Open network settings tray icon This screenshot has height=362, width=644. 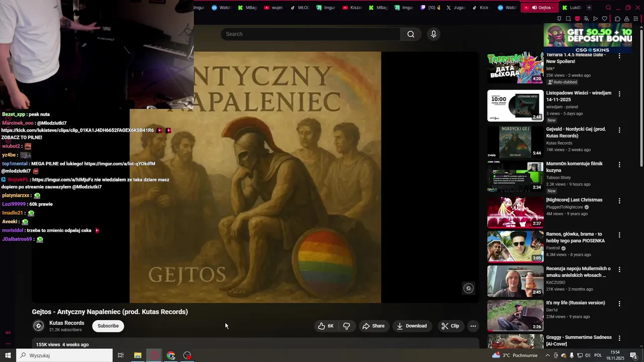(580, 355)
